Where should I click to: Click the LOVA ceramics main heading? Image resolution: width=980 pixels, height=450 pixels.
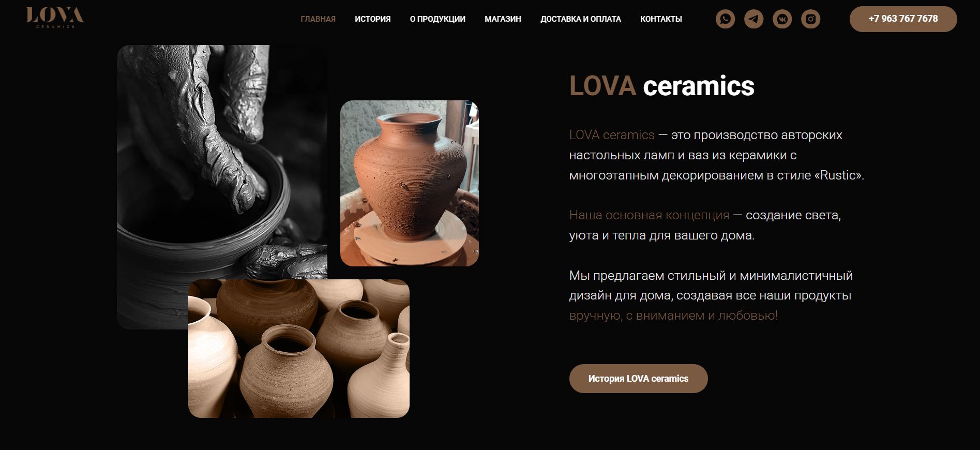click(661, 86)
